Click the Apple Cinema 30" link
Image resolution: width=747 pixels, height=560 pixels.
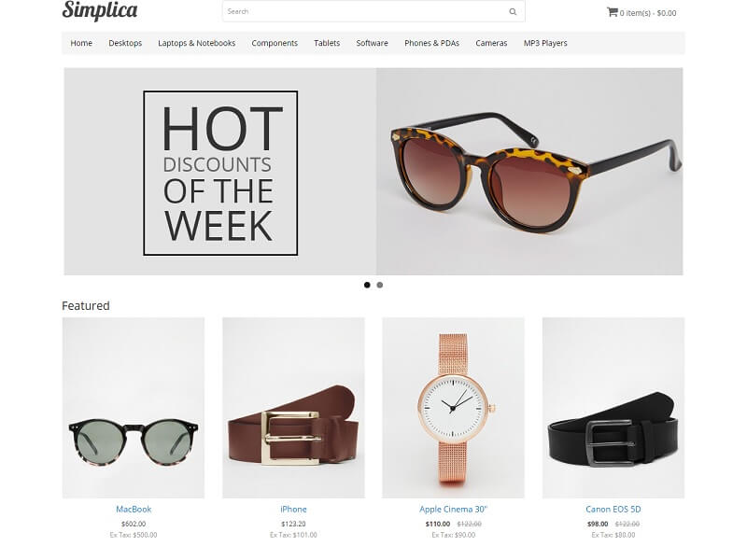[x=453, y=509]
